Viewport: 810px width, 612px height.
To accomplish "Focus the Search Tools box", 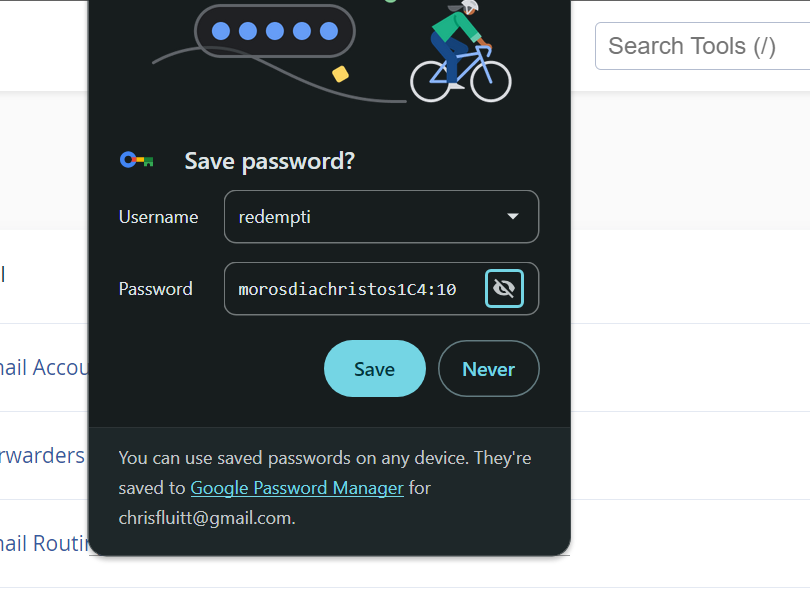I will [702, 46].
